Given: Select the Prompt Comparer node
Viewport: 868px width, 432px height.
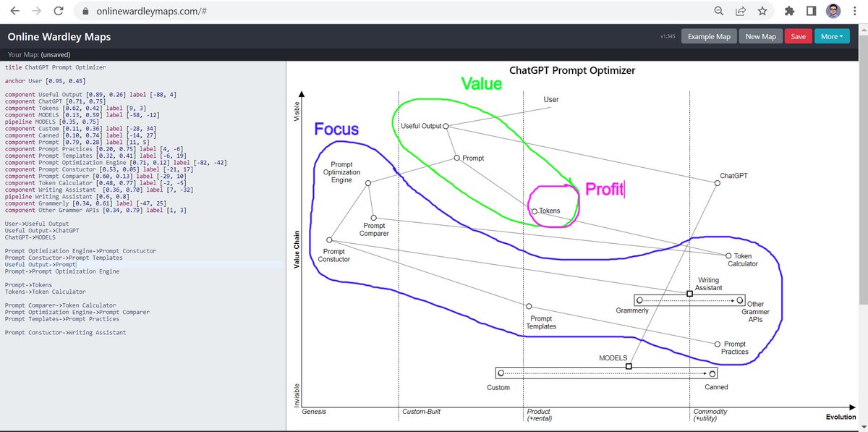Looking at the screenshot, I should tap(373, 218).
